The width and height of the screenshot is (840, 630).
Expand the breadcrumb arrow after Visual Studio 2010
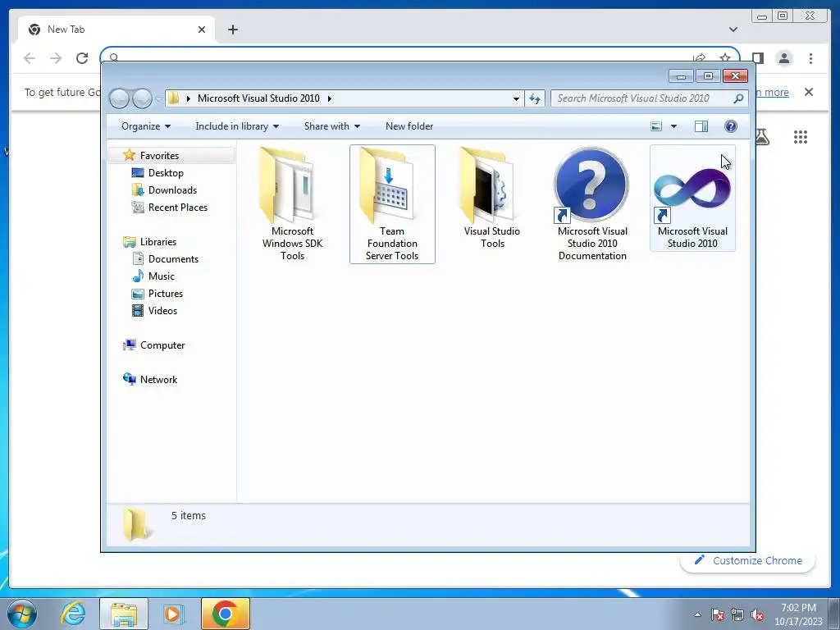[330, 98]
